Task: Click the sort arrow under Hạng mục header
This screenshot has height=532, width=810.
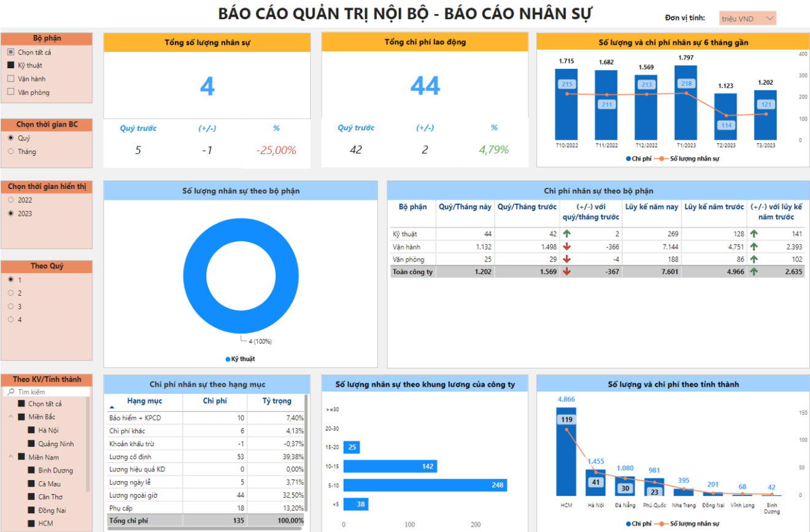Action: (x=112, y=407)
